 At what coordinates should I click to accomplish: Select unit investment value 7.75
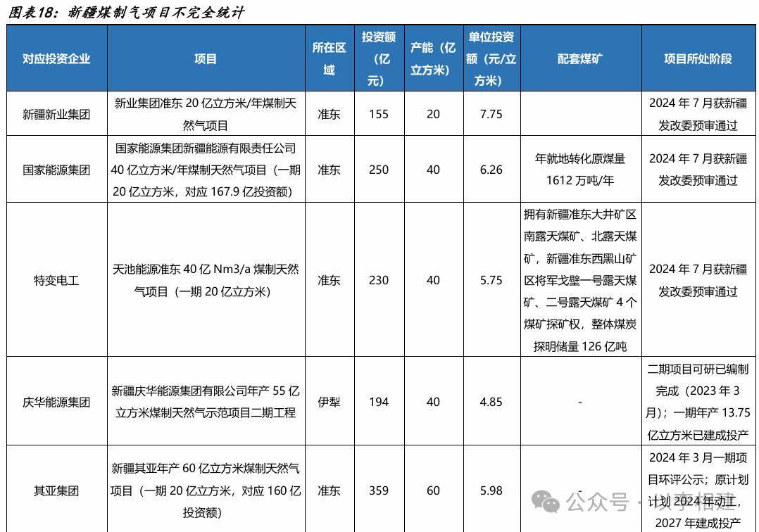point(491,114)
